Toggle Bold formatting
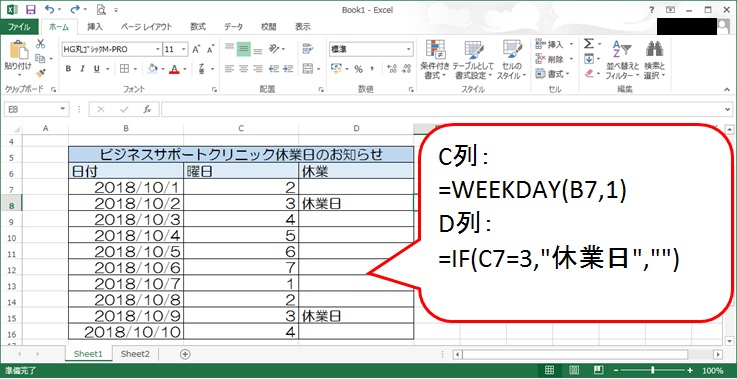 (68, 69)
